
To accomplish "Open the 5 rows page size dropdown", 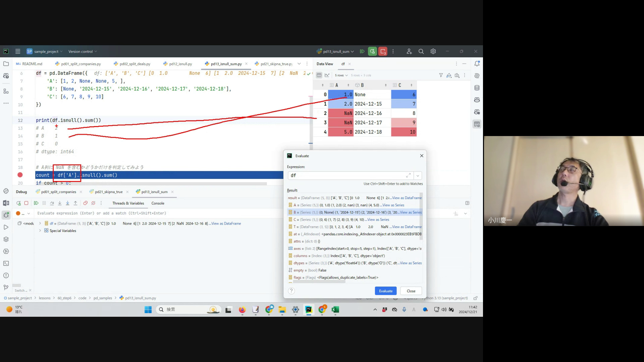I will 341,75.
